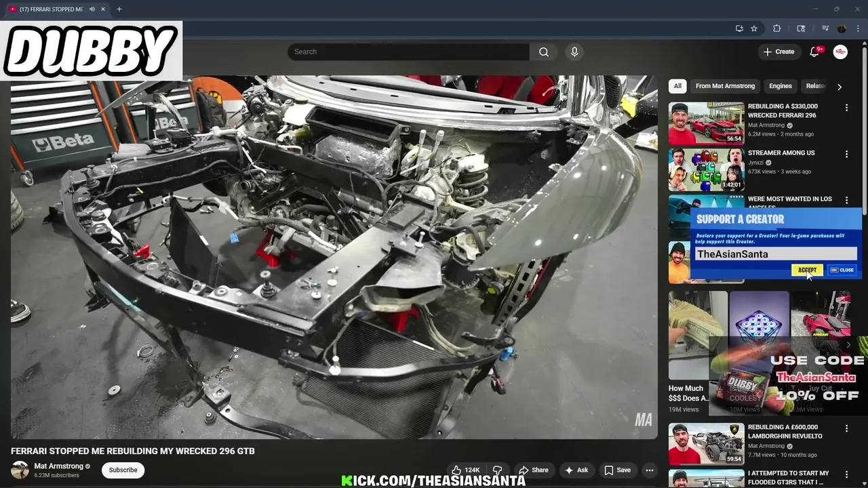Open Chrome three-dot menu
Viewport: 868px width, 488px height.
tap(858, 28)
